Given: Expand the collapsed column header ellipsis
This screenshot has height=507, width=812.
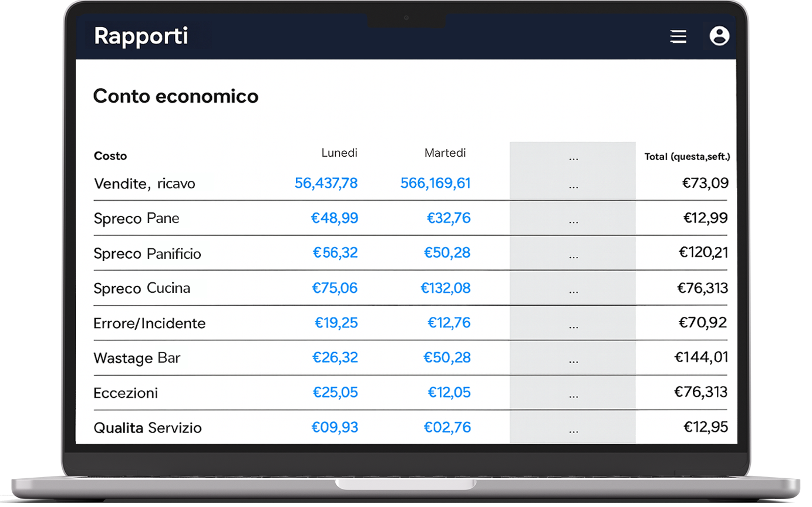Looking at the screenshot, I should [x=573, y=157].
